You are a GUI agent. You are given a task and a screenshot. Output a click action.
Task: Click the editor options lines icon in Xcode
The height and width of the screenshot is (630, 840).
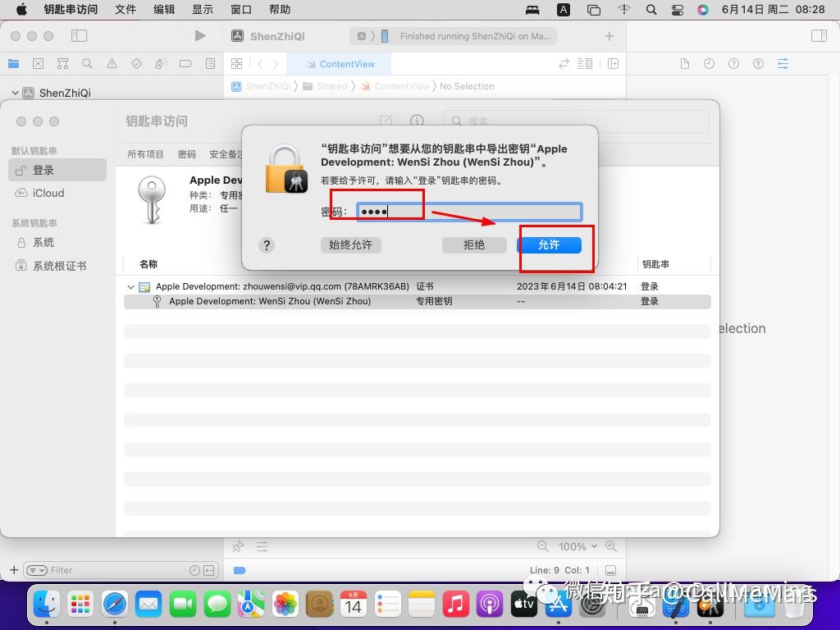click(x=584, y=64)
